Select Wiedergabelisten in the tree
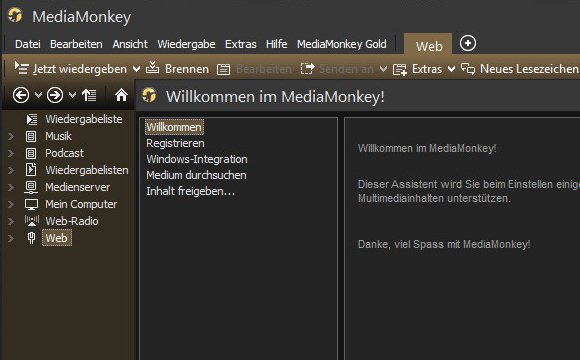 pos(87,170)
